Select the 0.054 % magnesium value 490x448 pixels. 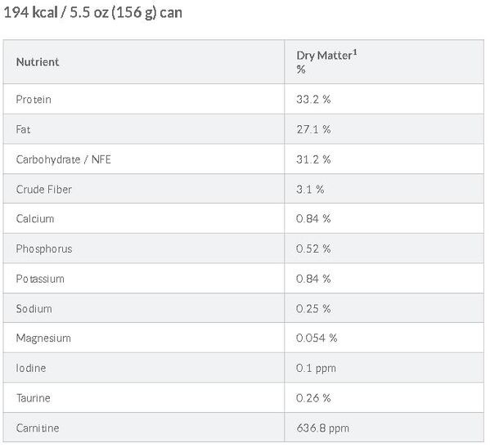tap(317, 338)
